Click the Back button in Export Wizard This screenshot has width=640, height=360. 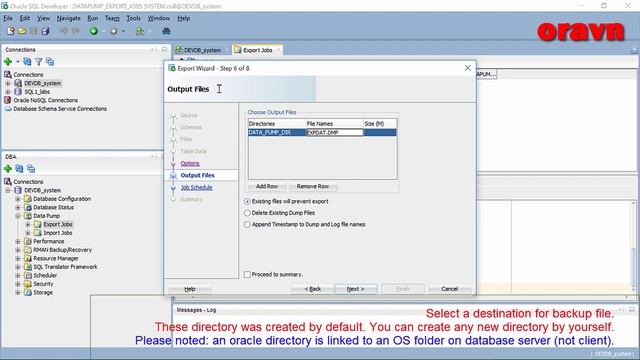[313, 289]
